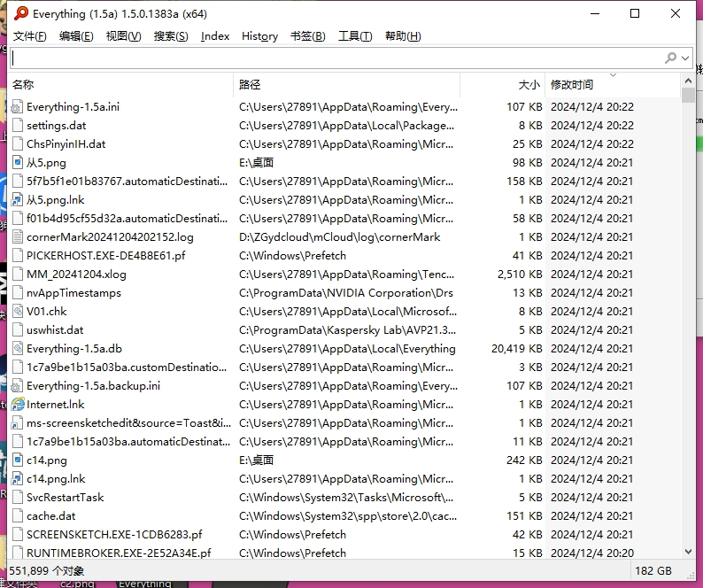The image size is (703, 588).
Task: Click icon of V01.chk
Action: point(17,311)
